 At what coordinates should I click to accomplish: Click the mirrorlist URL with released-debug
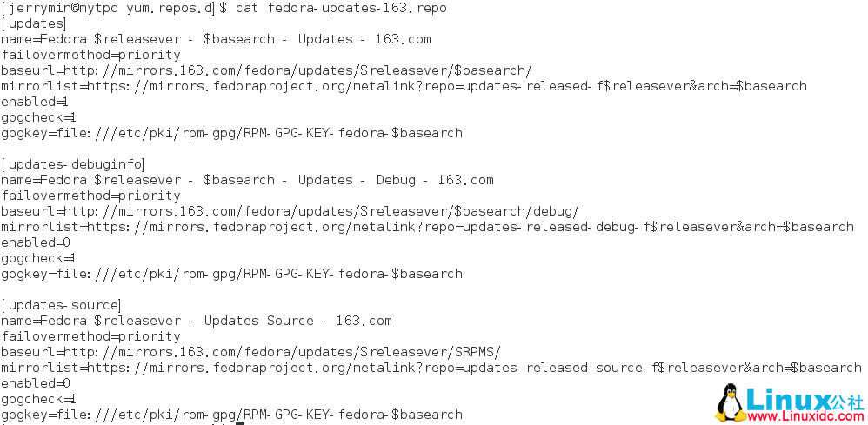pyautogui.click(x=427, y=227)
